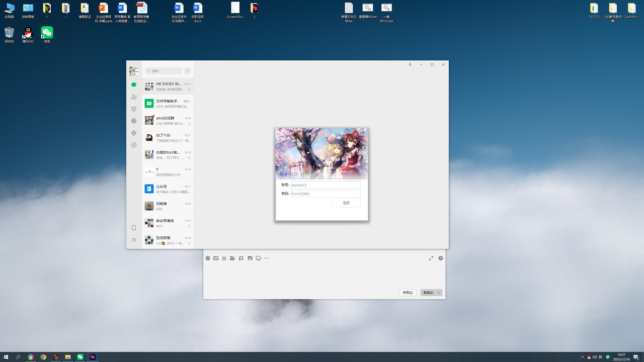Click the profile avatar in WeChat sidebar
Viewport: 644px width, 362px height.
point(134,71)
